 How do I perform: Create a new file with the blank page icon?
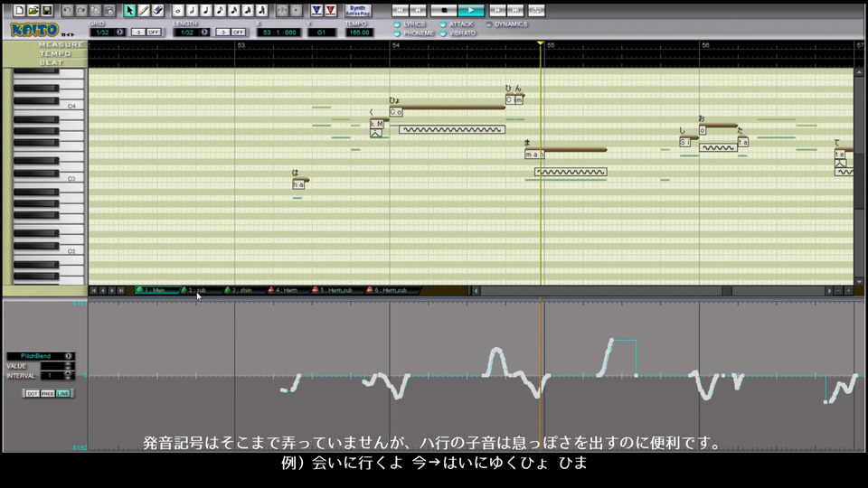tap(19, 11)
